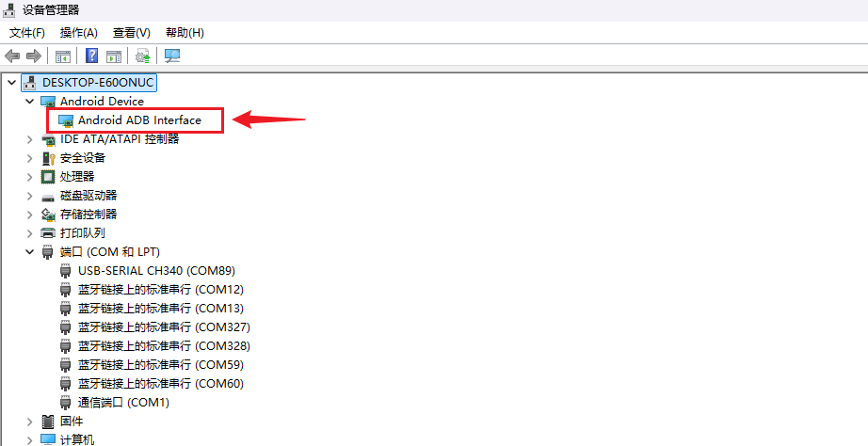Collapse the Android Device category
The height and width of the screenshot is (446, 868).
click(x=29, y=102)
